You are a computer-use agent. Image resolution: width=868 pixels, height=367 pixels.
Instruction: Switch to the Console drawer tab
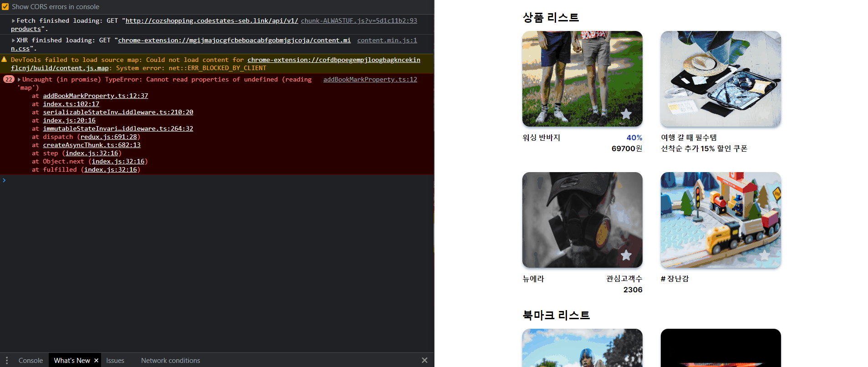click(31, 360)
